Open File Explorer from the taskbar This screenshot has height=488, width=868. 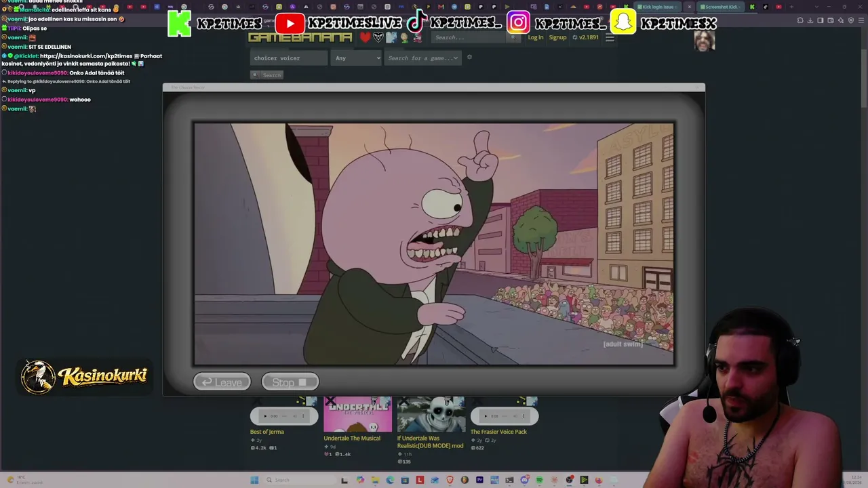tap(375, 480)
